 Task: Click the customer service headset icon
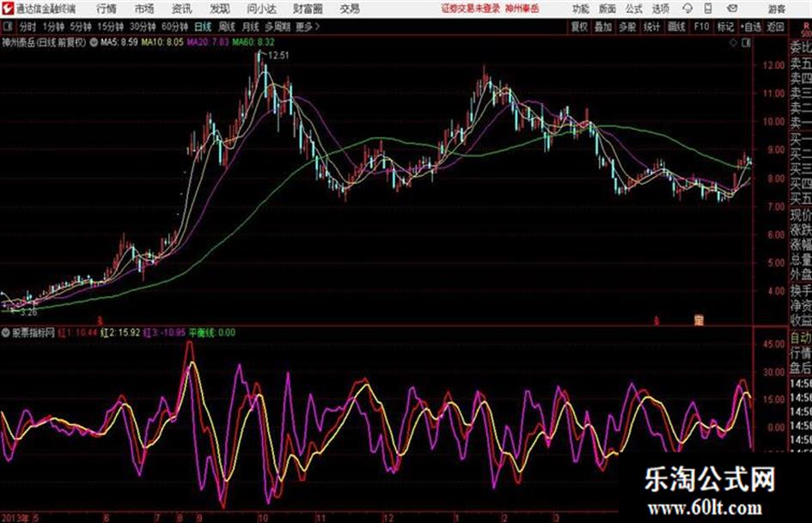click(x=687, y=9)
